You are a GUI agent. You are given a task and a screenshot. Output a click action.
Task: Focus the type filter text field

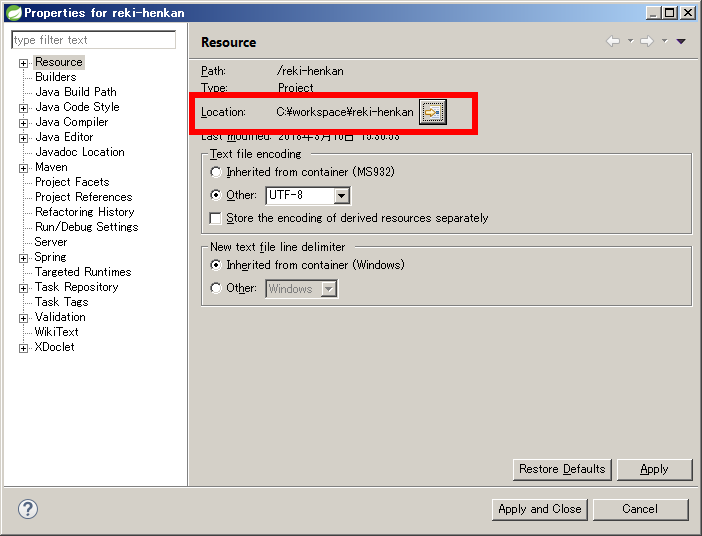point(94,40)
